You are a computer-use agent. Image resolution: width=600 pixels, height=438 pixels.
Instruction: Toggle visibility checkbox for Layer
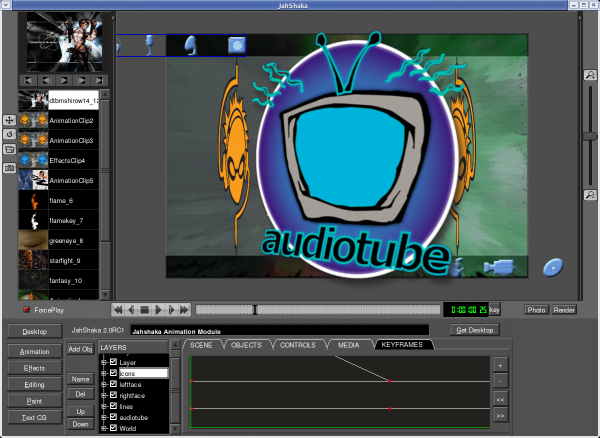click(113, 362)
